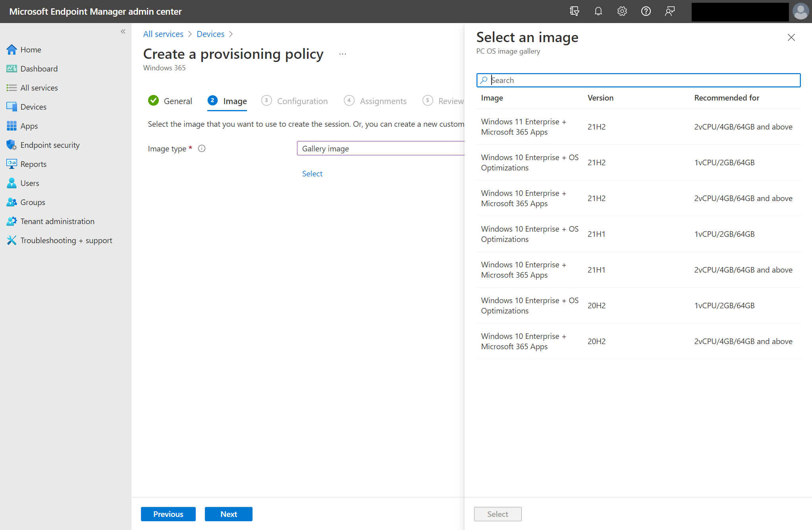Click the Home icon in sidebar
The height and width of the screenshot is (530, 812).
[x=12, y=50]
